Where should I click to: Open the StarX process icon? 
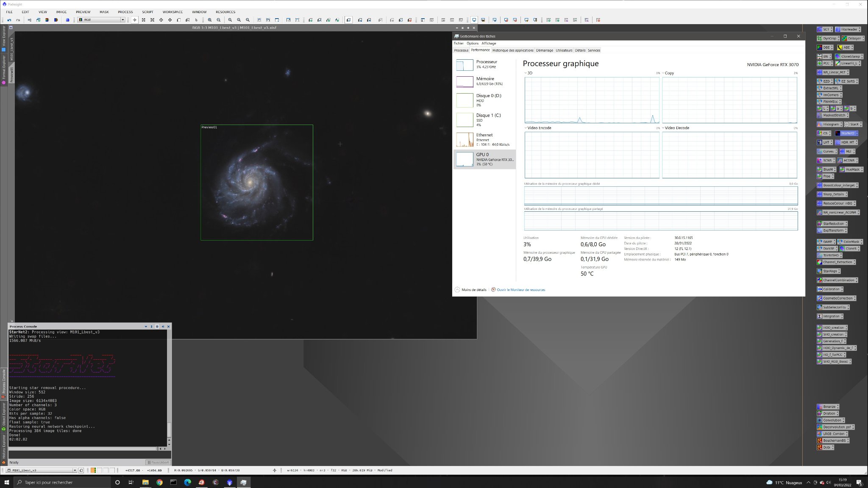852,124
